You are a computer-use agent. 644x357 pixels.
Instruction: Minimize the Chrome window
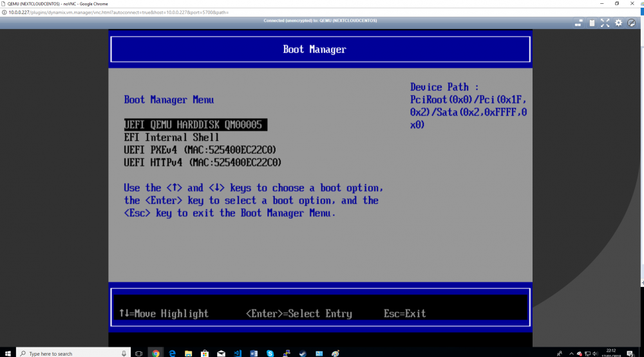601,4
